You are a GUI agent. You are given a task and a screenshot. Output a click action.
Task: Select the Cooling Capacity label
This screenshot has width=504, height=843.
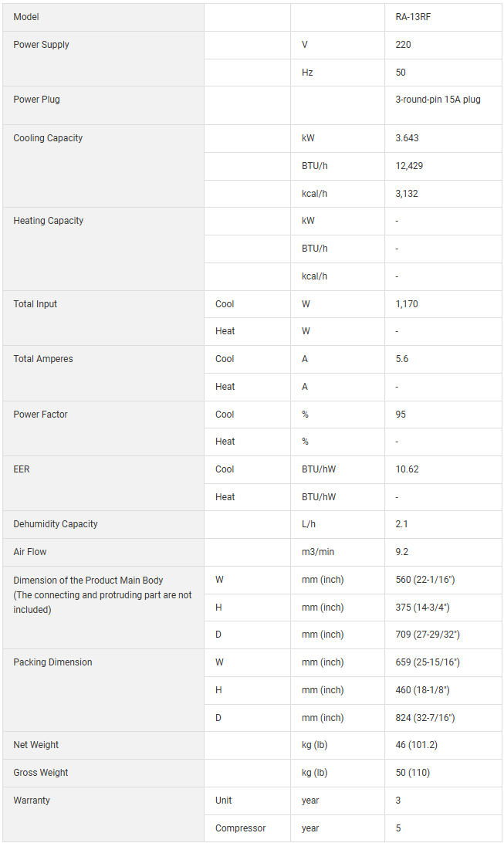point(48,138)
